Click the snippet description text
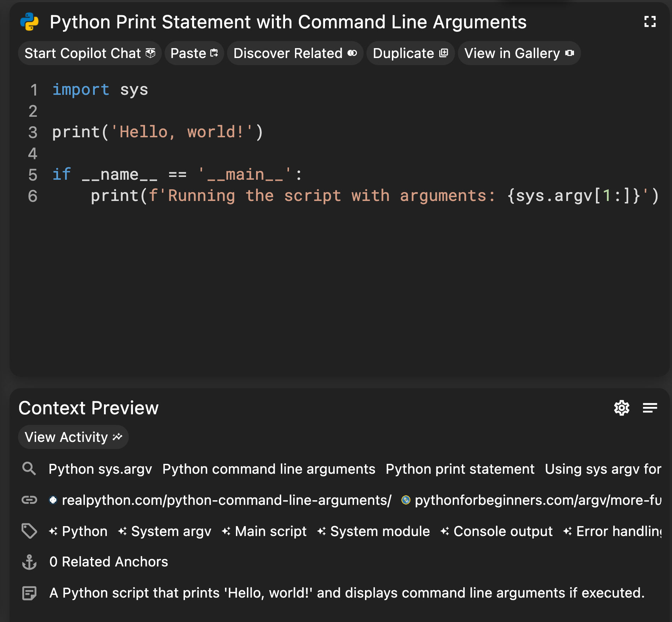 (x=347, y=593)
